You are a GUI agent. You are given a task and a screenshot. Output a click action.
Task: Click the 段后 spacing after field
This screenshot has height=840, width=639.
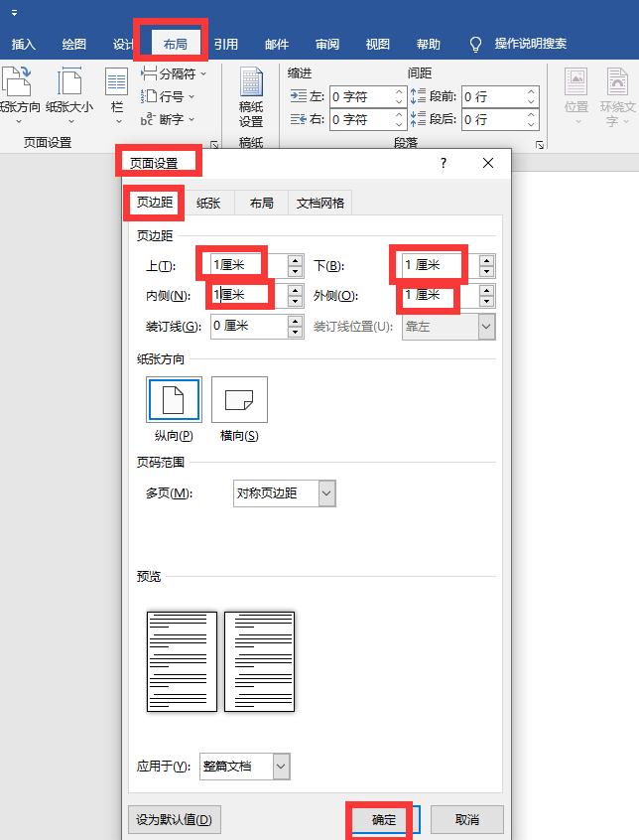(493, 119)
